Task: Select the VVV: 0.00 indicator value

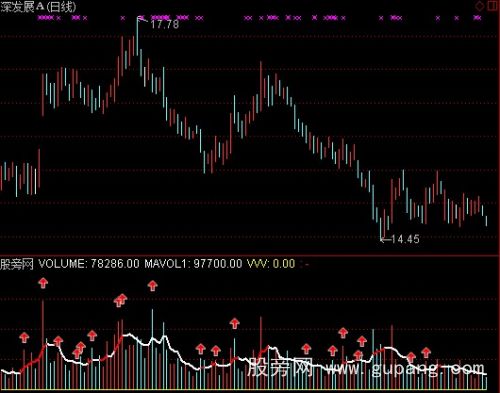Action: [x=271, y=264]
